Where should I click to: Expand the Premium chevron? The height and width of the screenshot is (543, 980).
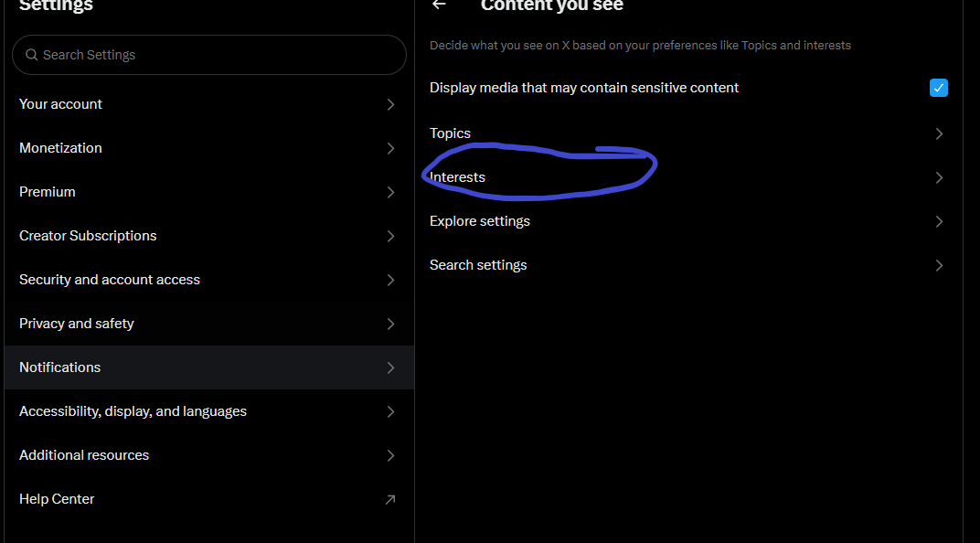click(390, 192)
